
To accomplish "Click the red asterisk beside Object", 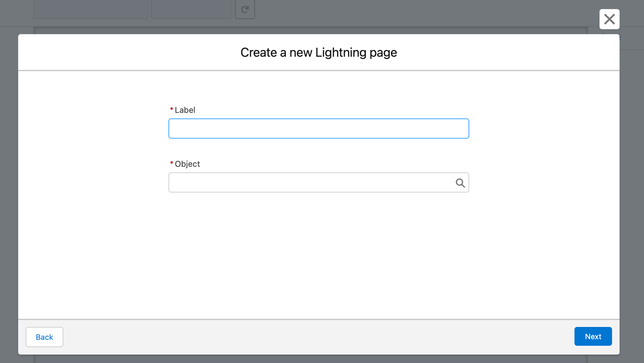I will pos(172,163).
